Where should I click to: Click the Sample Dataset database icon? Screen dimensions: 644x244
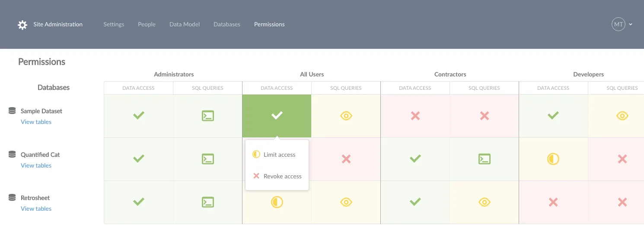(x=12, y=111)
